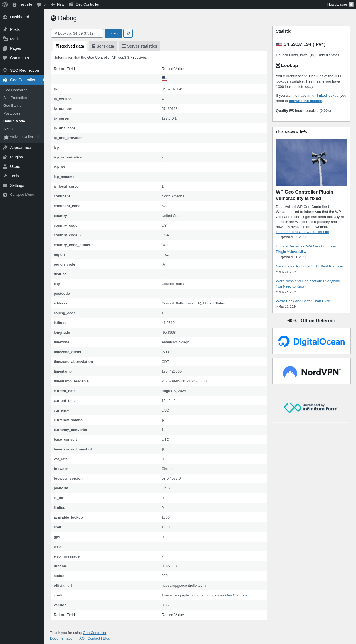Select Debug Mode submenu item
This screenshot has height=644, width=356.
click(x=22, y=121)
